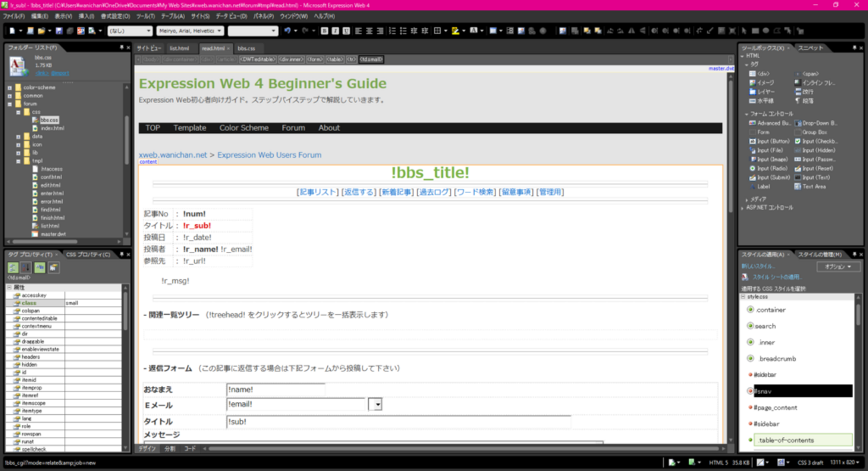Screen dimensions: 868x471
Task: Click the Decrease Indent toolbar icon
Action: click(414, 31)
